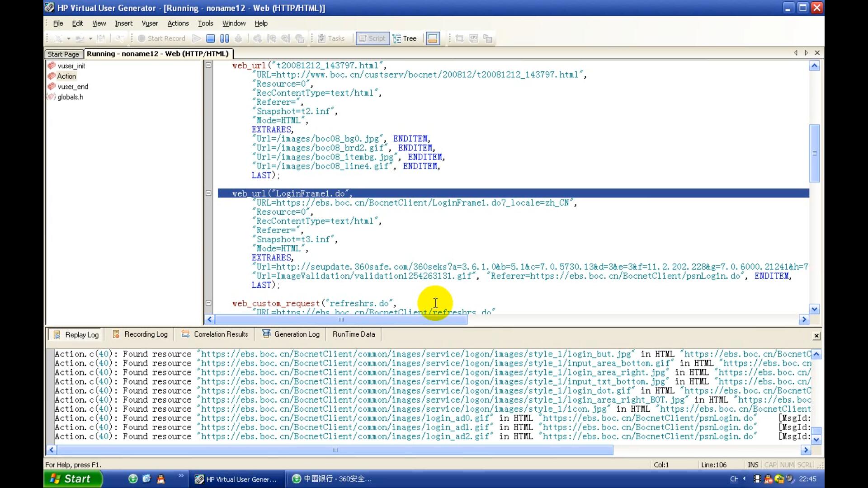Click the script editor vertical scrollbar thumb
Viewport: 868px width, 488px height.
coord(815,154)
